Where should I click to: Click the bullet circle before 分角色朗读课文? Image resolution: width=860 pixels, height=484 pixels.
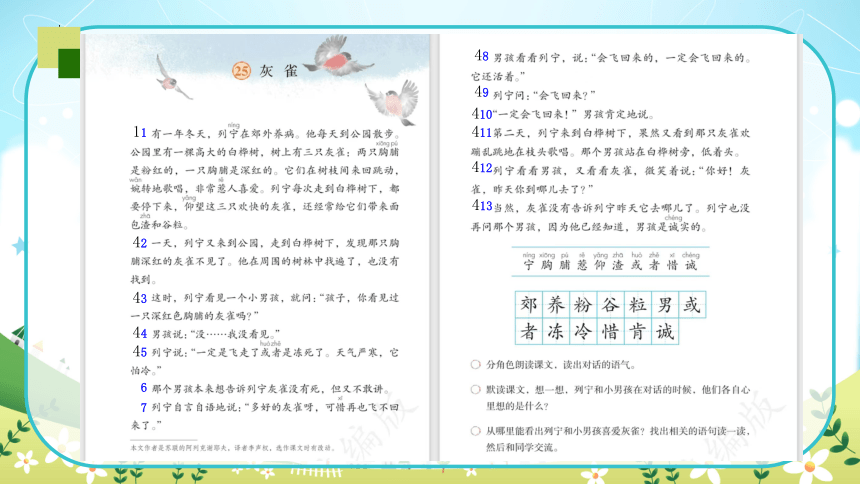tap(476, 364)
